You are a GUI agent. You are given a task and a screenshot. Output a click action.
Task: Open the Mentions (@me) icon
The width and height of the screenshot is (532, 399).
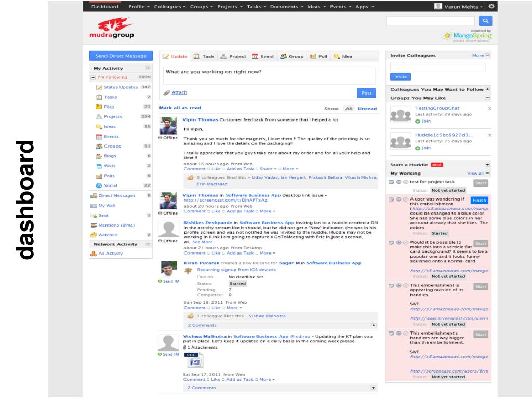pyautogui.click(x=94, y=225)
